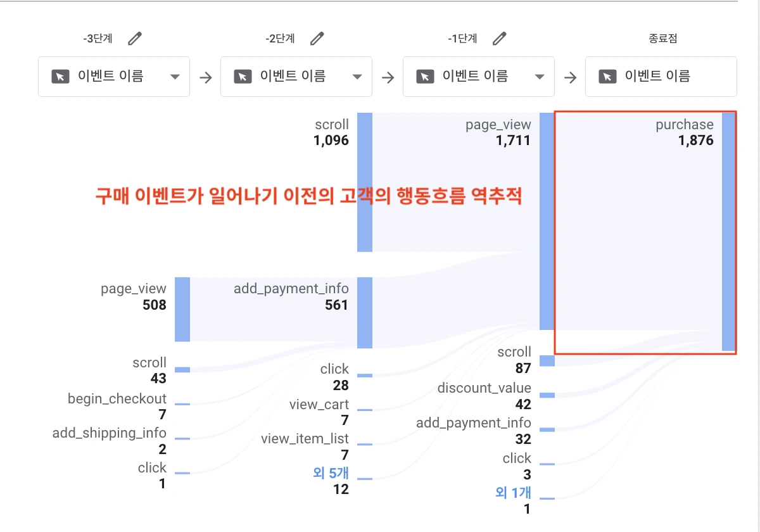Click the 종료점 column header
This screenshot has height=532, width=760.
(x=662, y=39)
